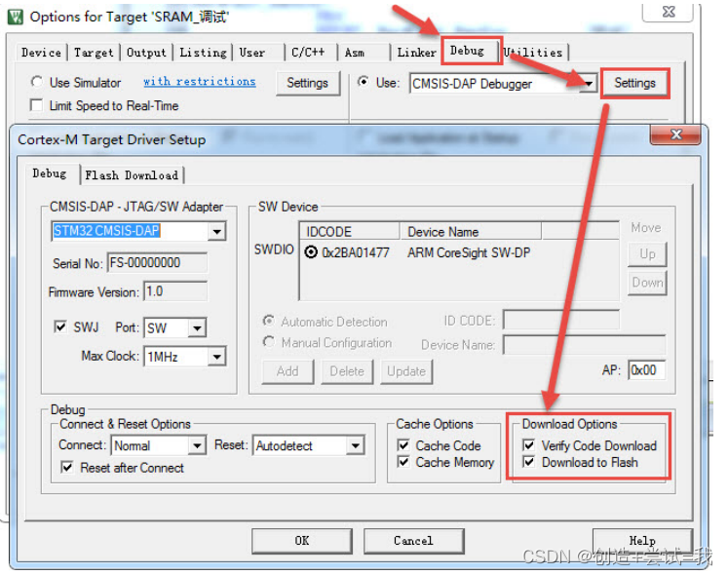This screenshot has height=575, width=728.
Task: Open the Target tab in Options window
Action: [94, 53]
